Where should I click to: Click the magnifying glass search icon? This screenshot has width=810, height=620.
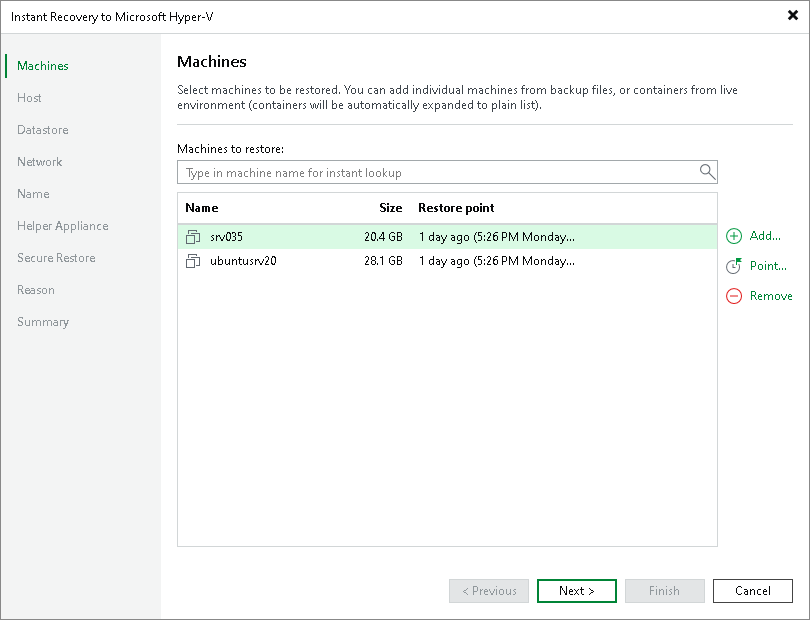point(707,172)
